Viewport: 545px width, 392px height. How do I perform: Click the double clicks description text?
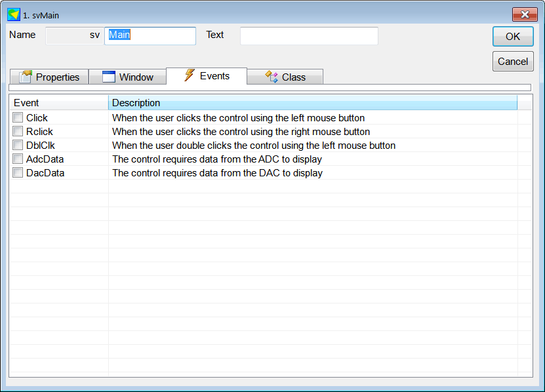pyautogui.click(x=254, y=146)
